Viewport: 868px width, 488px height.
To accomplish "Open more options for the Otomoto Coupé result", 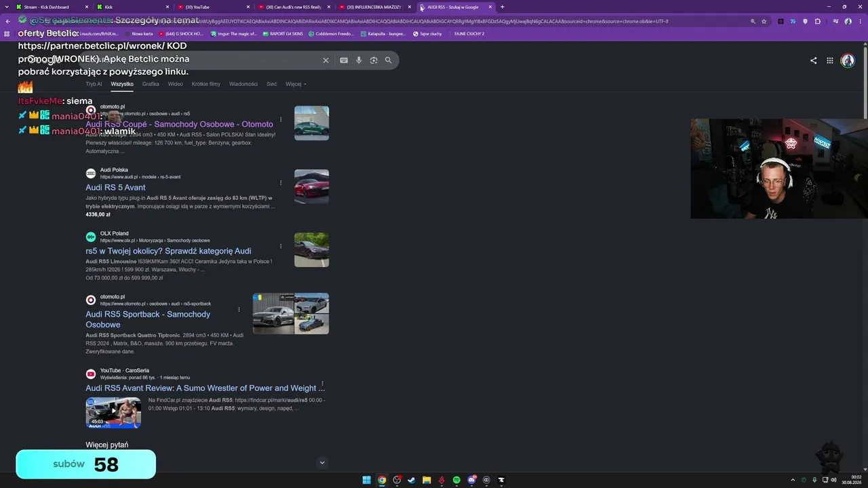I will [281, 119].
